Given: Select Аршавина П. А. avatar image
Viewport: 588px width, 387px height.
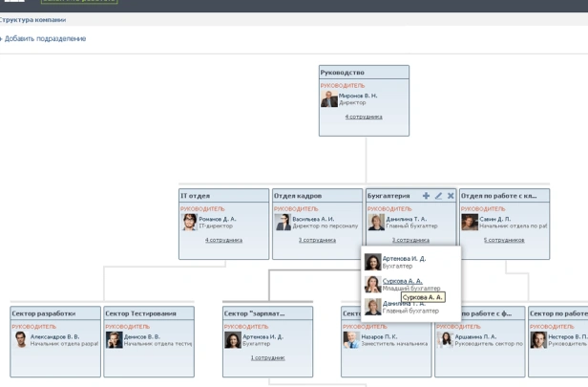Looking at the screenshot, I should tap(445, 340).
